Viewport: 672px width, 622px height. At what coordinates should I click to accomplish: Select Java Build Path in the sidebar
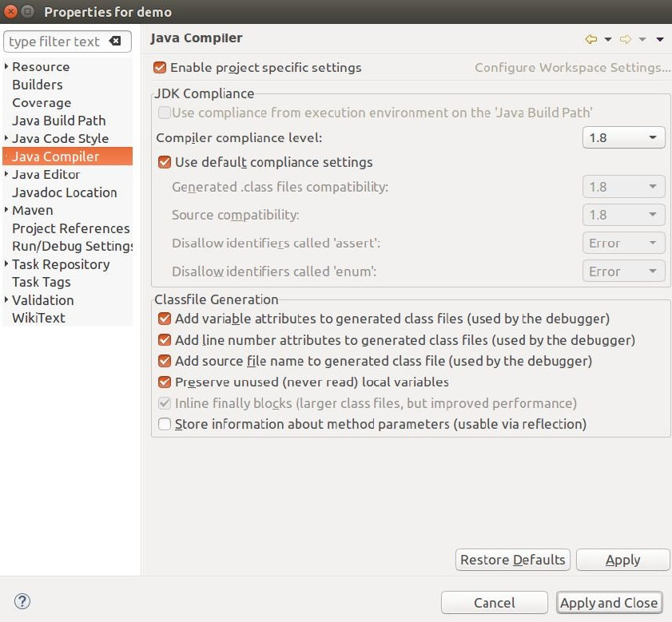click(59, 121)
